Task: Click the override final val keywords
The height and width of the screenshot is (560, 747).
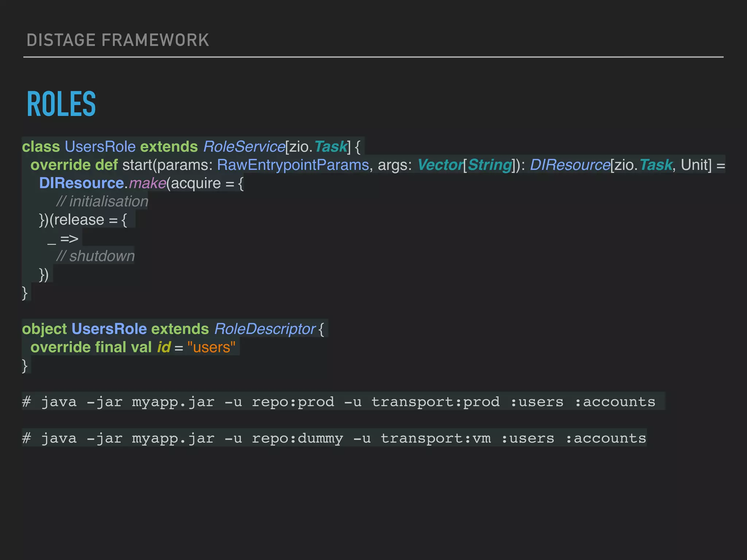Action: click(x=91, y=347)
